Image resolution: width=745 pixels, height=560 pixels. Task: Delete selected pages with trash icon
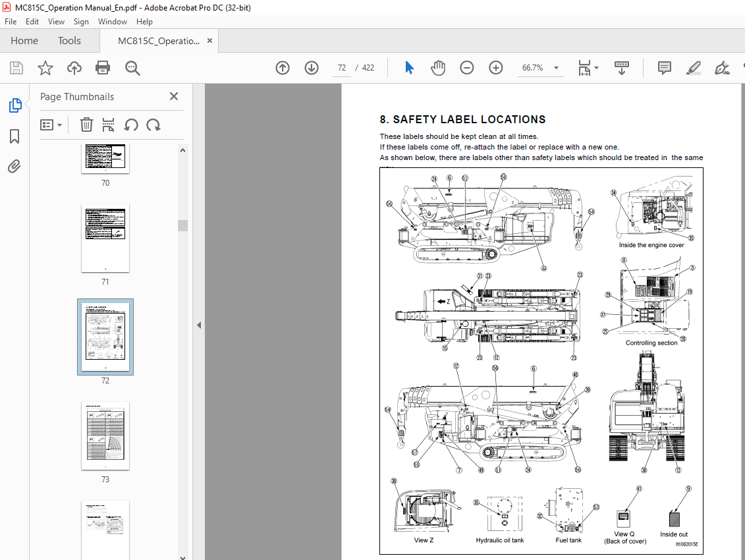pyautogui.click(x=86, y=125)
